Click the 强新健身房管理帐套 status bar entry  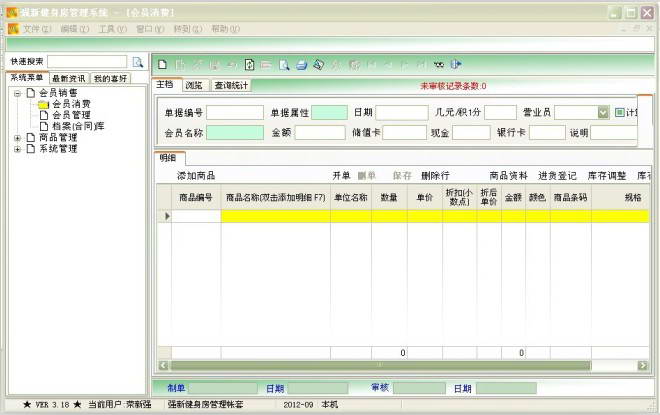[205, 404]
